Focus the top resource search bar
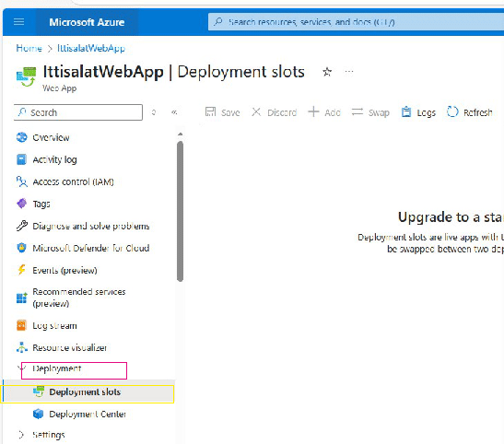The height and width of the screenshot is (444, 504). coord(356,22)
